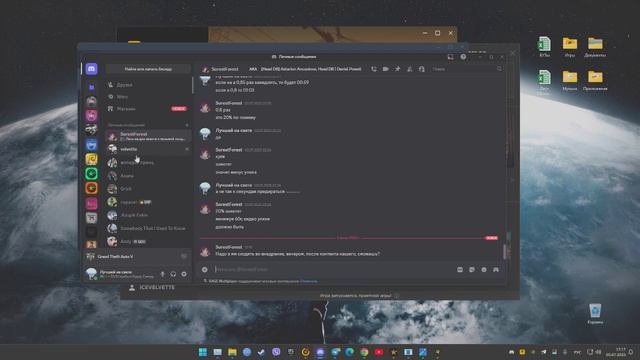640x360 pixels.
Task: Click the find or start conversation search button
Action: [148, 69]
